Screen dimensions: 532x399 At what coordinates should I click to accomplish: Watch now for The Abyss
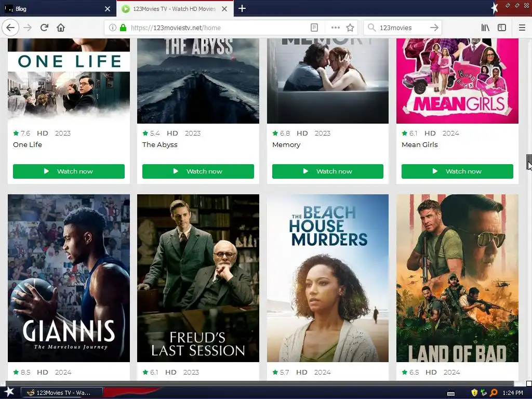(198, 171)
